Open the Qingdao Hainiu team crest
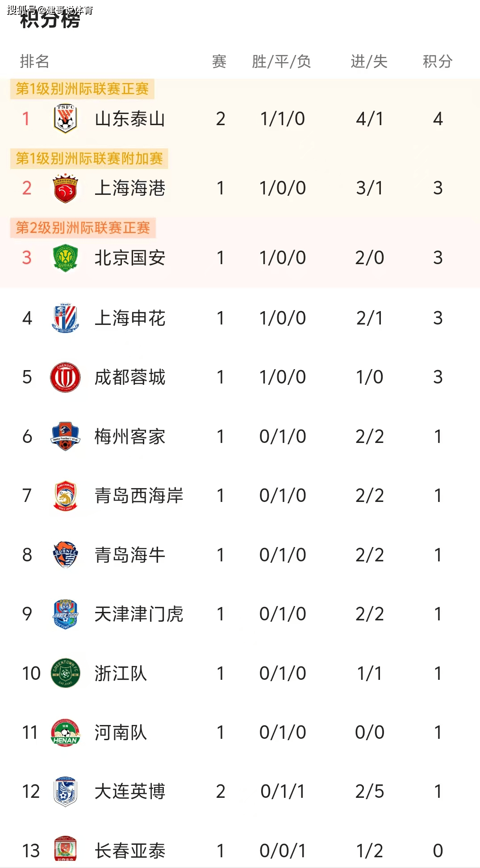 pos(65,555)
